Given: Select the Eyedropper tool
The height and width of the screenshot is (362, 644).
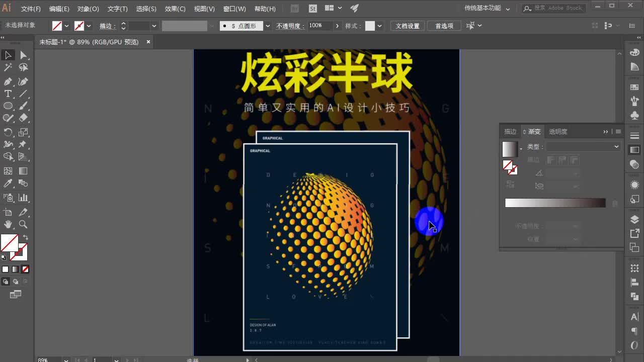Looking at the screenshot, I should pos(8,184).
